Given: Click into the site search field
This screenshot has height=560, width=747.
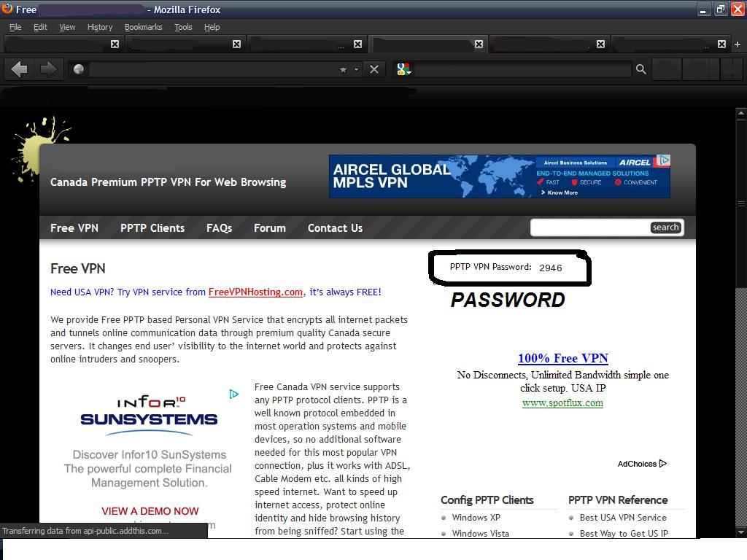Looking at the screenshot, I should pyautogui.click(x=589, y=227).
